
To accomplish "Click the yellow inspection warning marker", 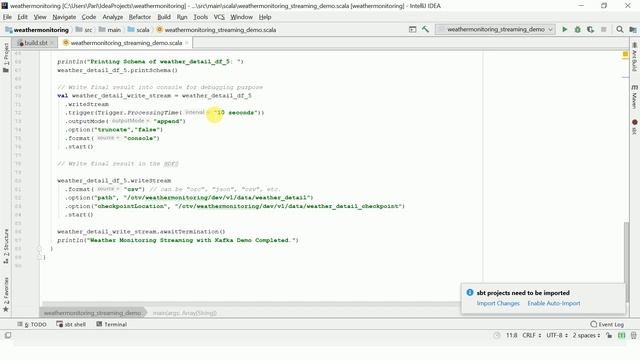I will click(x=625, y=54).
